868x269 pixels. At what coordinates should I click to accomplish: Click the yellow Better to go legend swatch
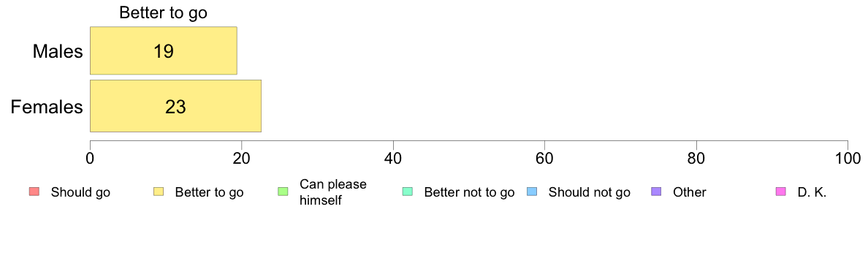[158, 192]
